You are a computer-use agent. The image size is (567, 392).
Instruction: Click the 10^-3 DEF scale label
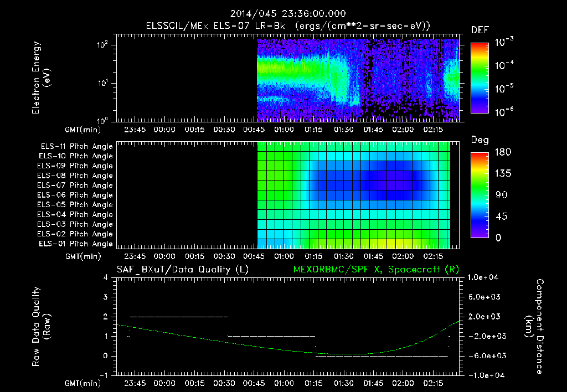click(504, 42)
